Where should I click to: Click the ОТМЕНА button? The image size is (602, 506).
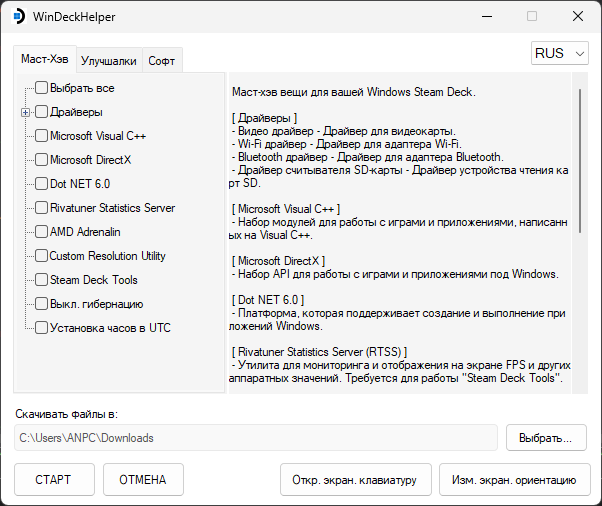tap(143, 480)
